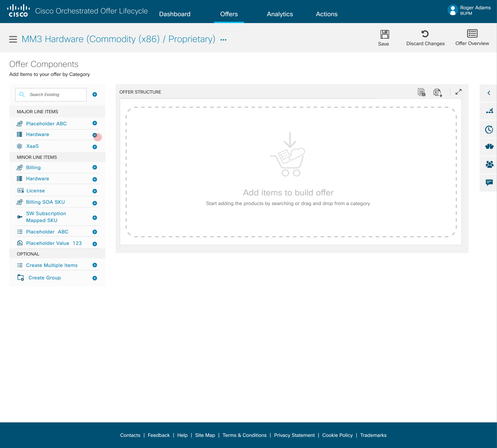497x448 pixels.
Task: Click the Privacy Statement footer link
Action: coord(294,435)
